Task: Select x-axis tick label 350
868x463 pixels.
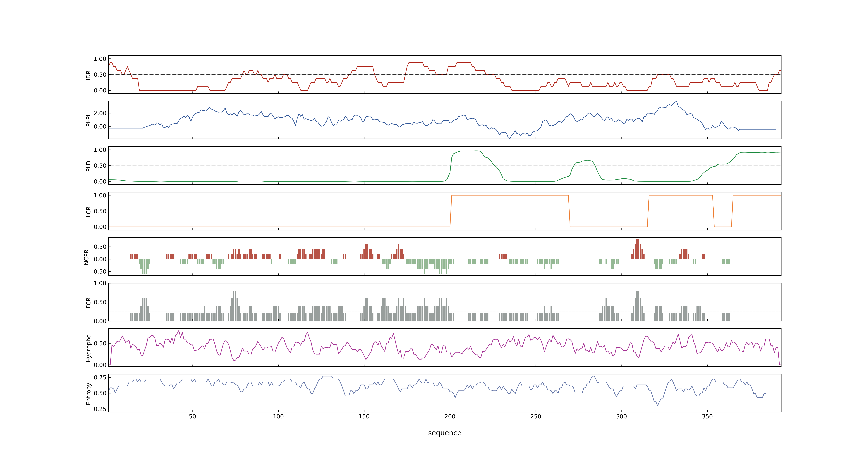Action: point(707,416)
